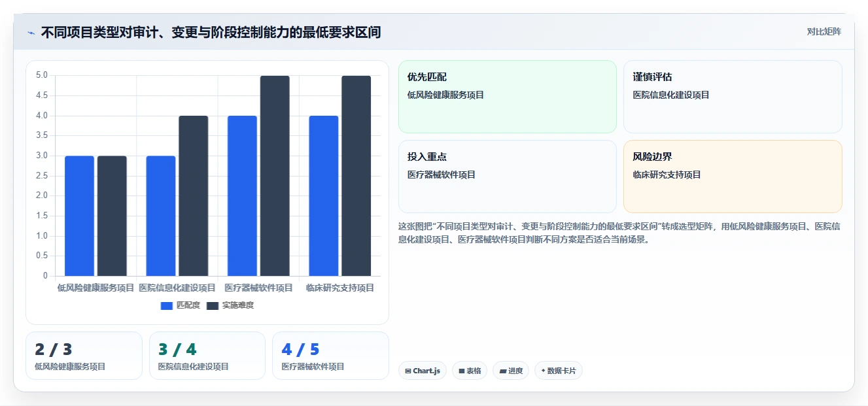Click x-axis label 医院信息化建设项目
Image resolution: width=868 pixels, height=406 pixels.
[177, 288]
